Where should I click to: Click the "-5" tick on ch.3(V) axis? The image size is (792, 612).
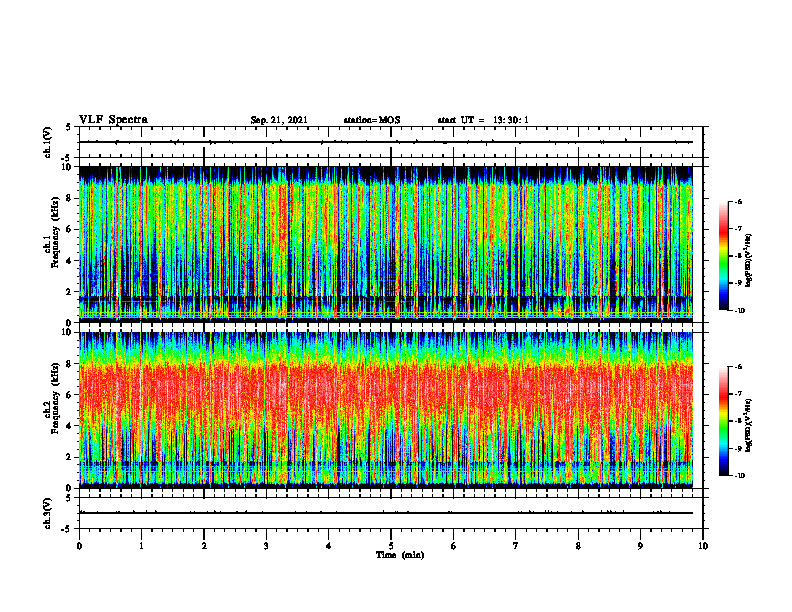click(67, 528)
